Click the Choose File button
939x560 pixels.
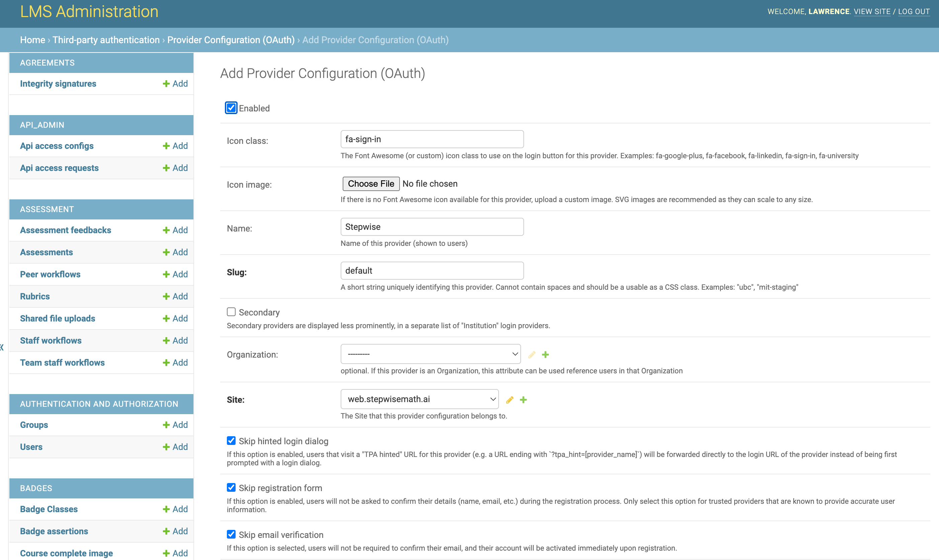371,184
